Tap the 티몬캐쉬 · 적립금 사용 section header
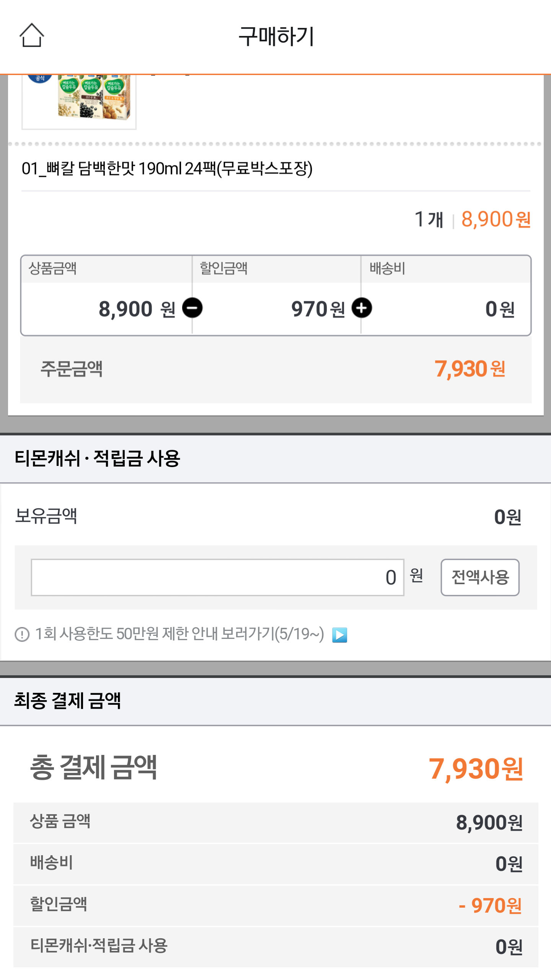 (97, 458)
